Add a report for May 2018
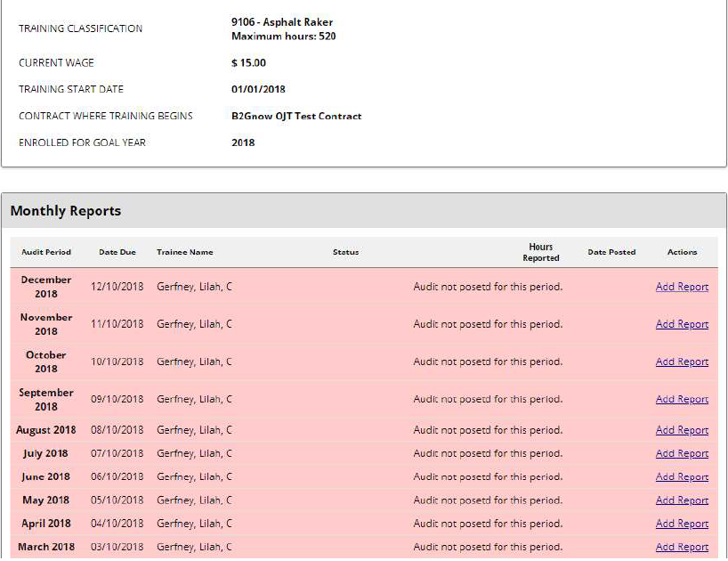The image size is (728, 561). pyautogui.click(x=682, y=500)
